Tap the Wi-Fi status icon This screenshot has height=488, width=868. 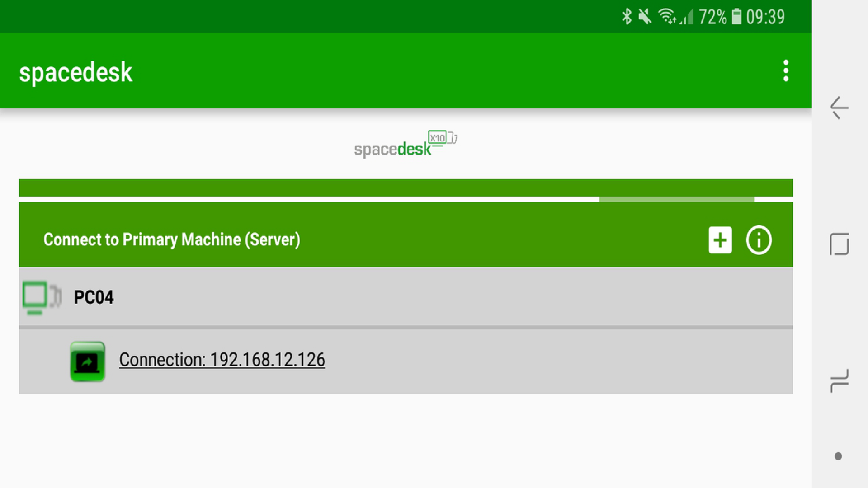667,17
